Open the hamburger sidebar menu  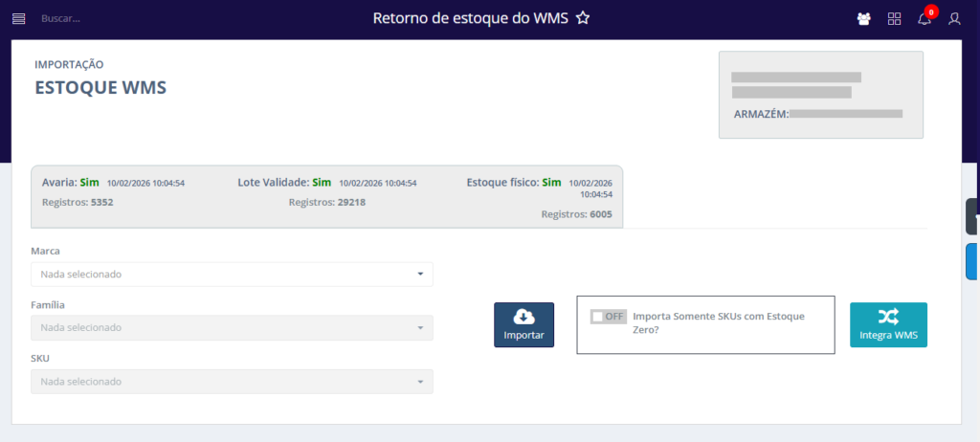(x=18, y=18)
